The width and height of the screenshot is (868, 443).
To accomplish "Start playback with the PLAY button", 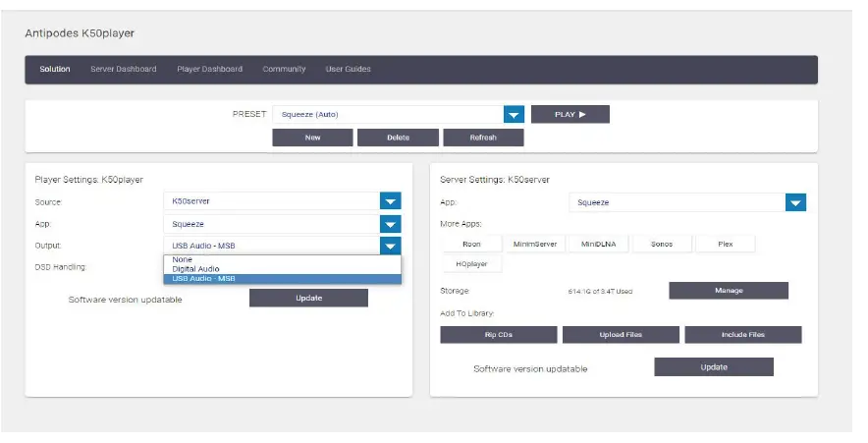I will (570, 115).
